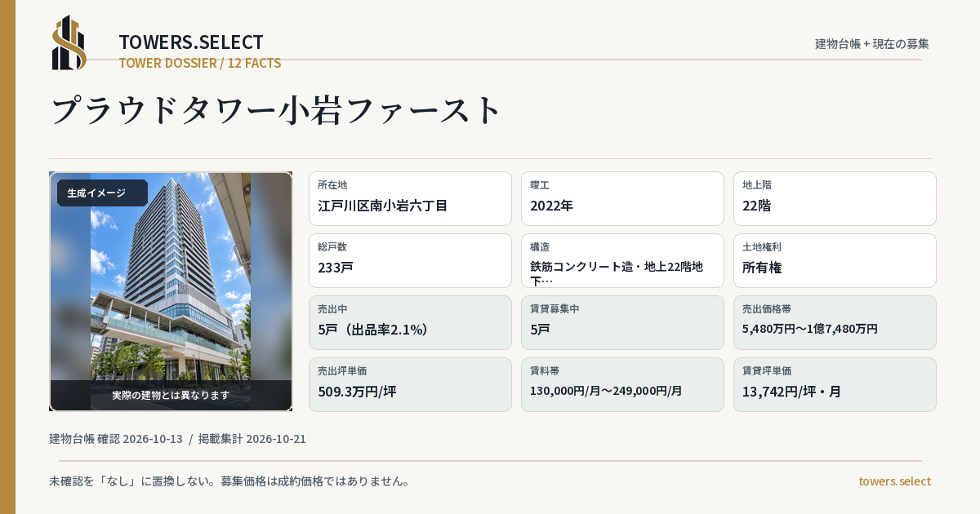The height and width of the screenshot is (514, 980).
Task: Click the 建物台帳 + 現在の募集 header label
Action: (872, 43)
